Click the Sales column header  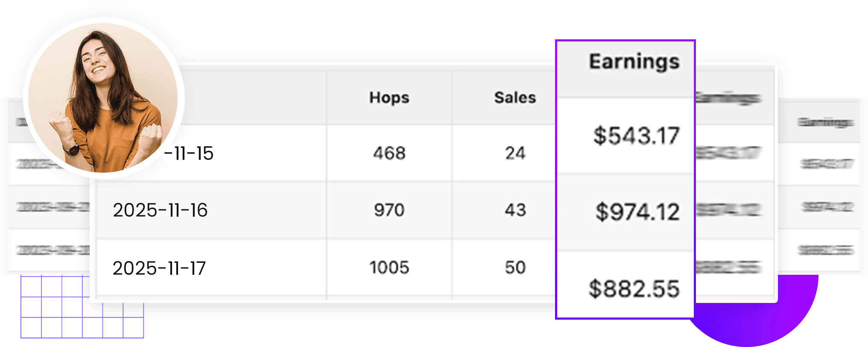pyautogui.click(x=515, y=97)
